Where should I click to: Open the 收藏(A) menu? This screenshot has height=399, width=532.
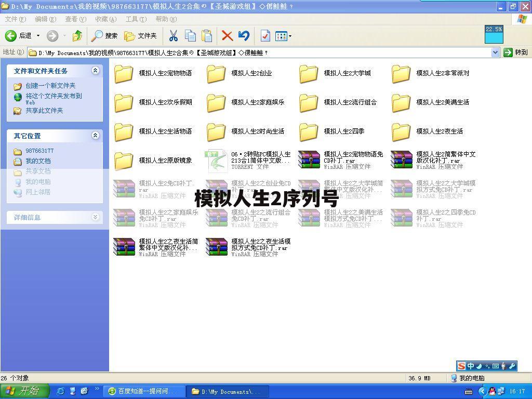(x=106, y=19)
